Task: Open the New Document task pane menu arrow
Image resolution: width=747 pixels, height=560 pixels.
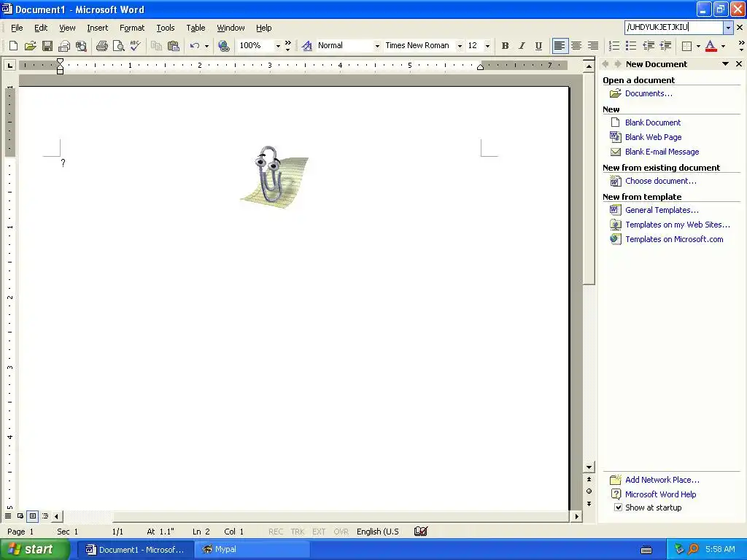Action: (x=725, y=64)
